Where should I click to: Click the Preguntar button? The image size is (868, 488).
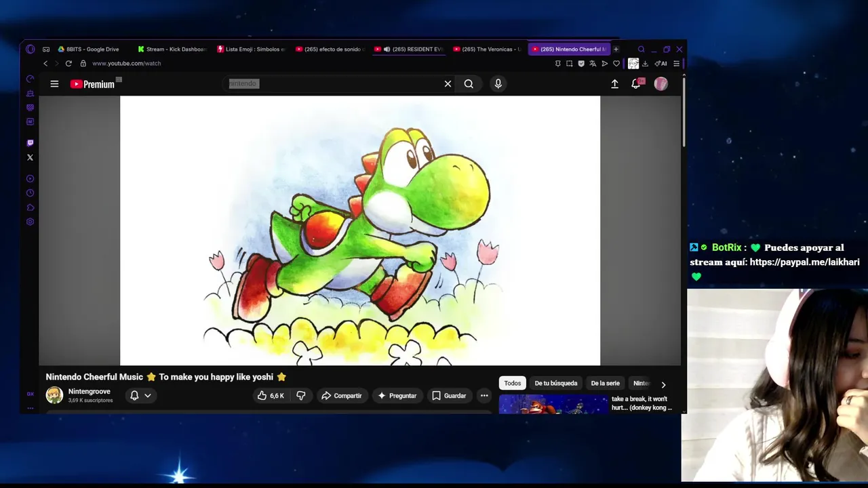[397, 396]
